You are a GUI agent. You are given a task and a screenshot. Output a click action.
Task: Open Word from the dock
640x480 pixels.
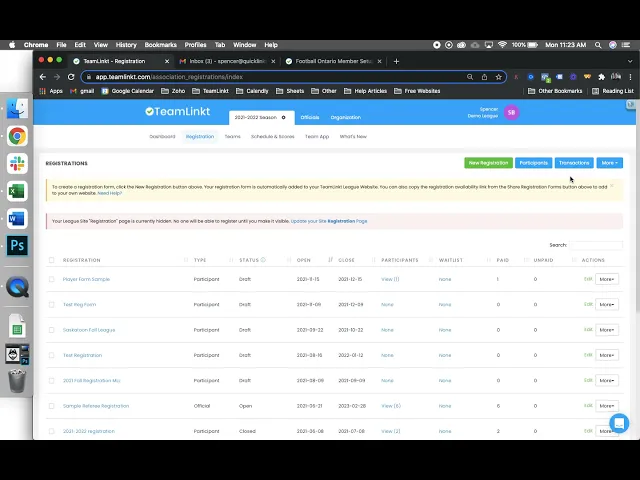[17, 218]
